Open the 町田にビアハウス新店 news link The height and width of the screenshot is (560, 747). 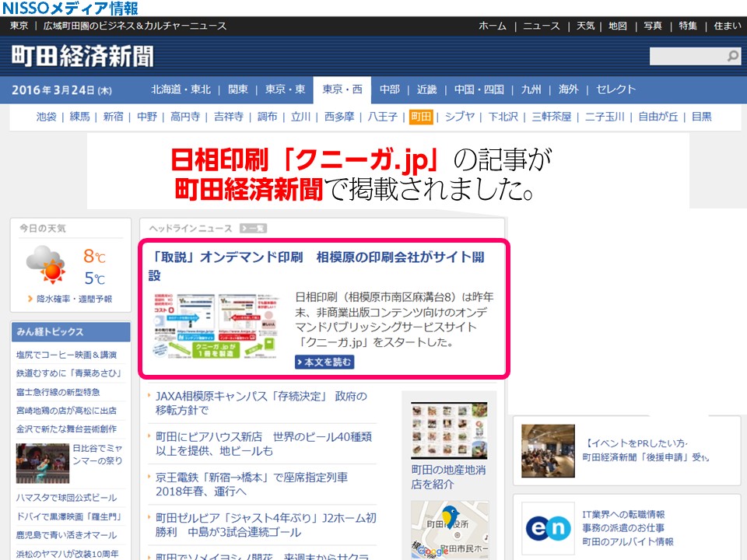point(264,443)
